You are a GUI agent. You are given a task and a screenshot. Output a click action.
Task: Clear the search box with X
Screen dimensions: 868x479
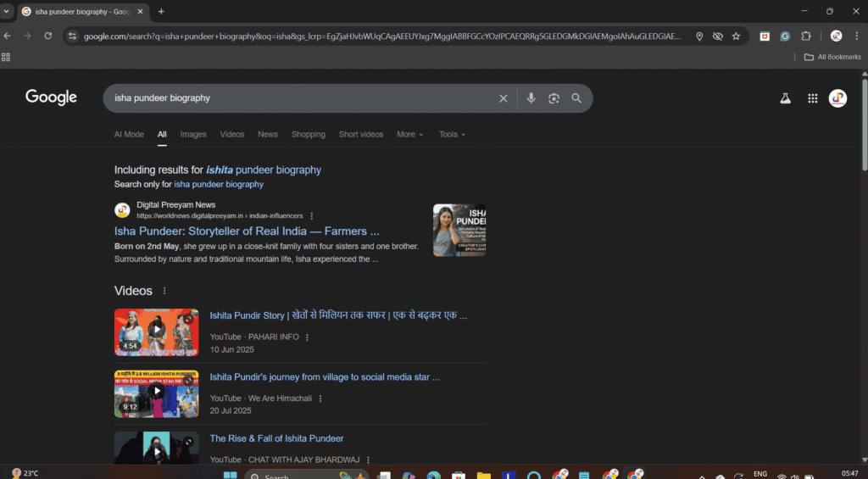pyautogui.click(x=504, y=98)
